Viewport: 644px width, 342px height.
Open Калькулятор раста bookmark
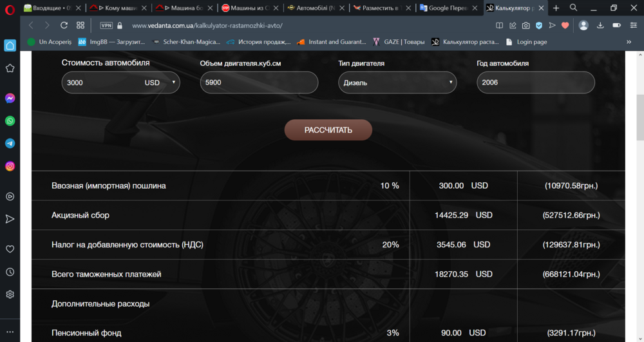[x=465, y=42]
